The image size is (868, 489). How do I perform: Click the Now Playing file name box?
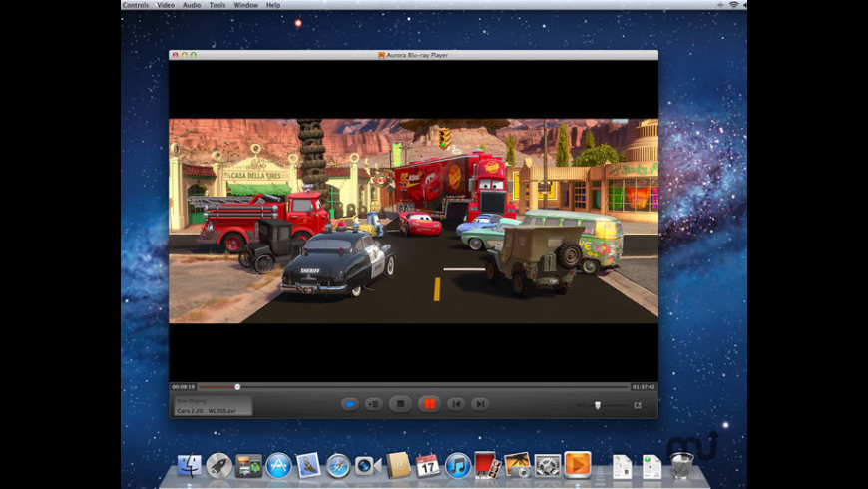pyautogui.click(x=211, y=406)
